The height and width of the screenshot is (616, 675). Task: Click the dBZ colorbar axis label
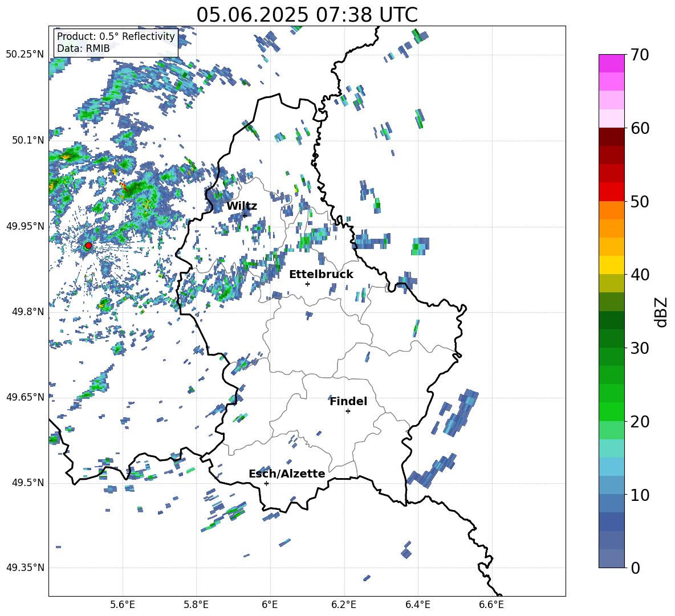(661, 312)
